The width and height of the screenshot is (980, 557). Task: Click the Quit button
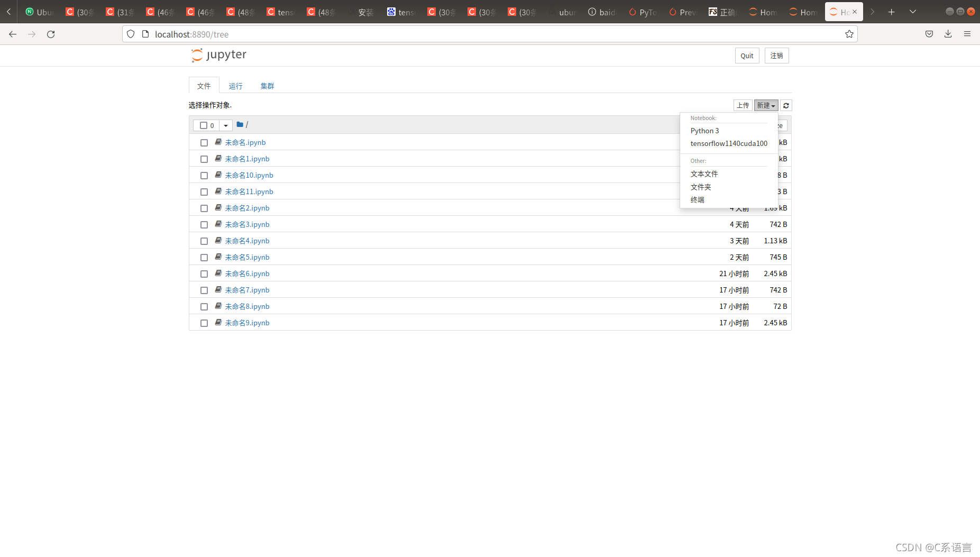click(747, 56)
